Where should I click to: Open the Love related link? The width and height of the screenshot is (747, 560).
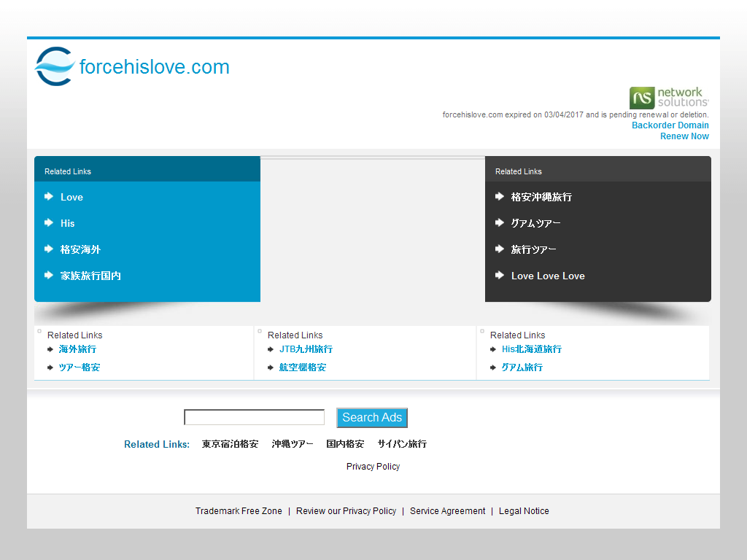[x=71, y=197]
